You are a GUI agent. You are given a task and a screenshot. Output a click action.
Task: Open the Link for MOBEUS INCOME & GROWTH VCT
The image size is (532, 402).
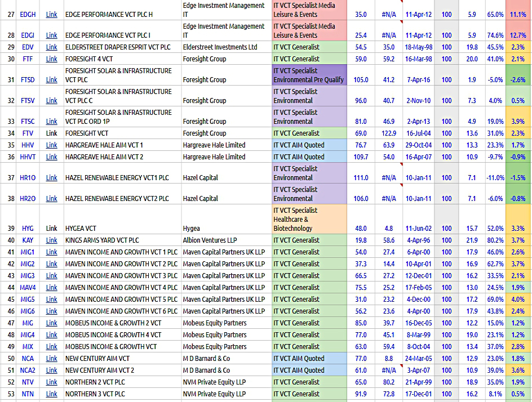pyautogui.click(x=52, y=347)
